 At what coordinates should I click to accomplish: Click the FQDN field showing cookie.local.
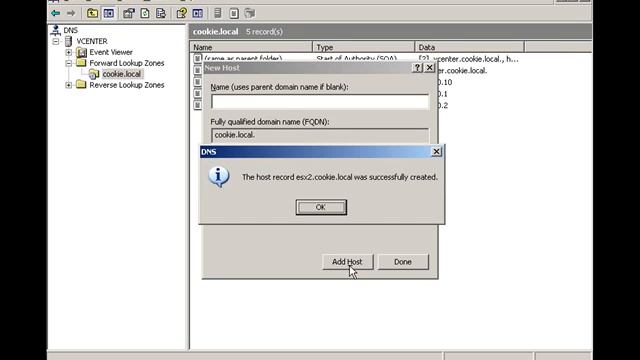320,135
